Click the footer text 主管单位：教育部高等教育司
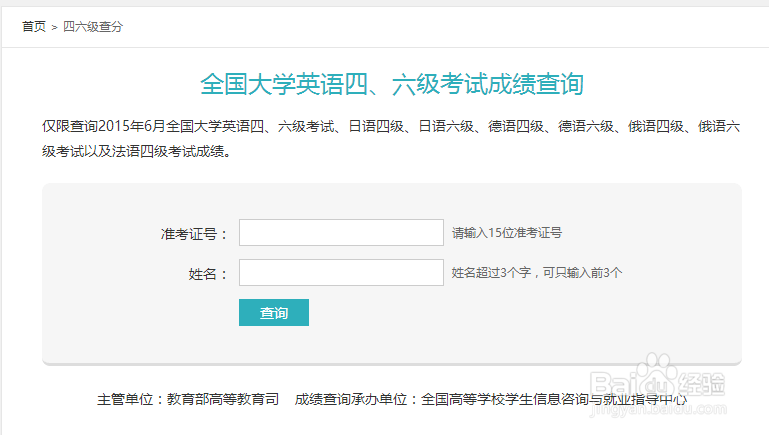 188,399
